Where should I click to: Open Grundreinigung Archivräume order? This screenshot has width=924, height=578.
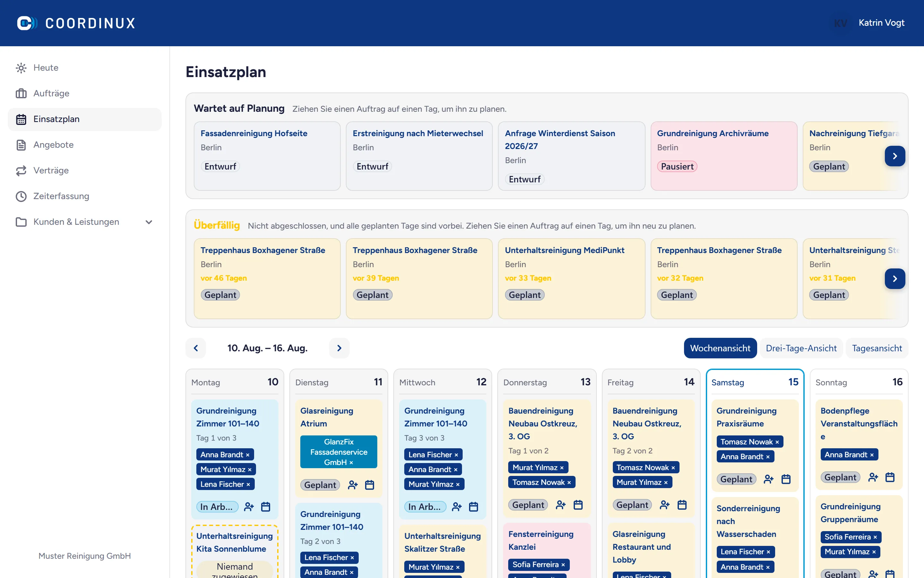pos(713,133)
